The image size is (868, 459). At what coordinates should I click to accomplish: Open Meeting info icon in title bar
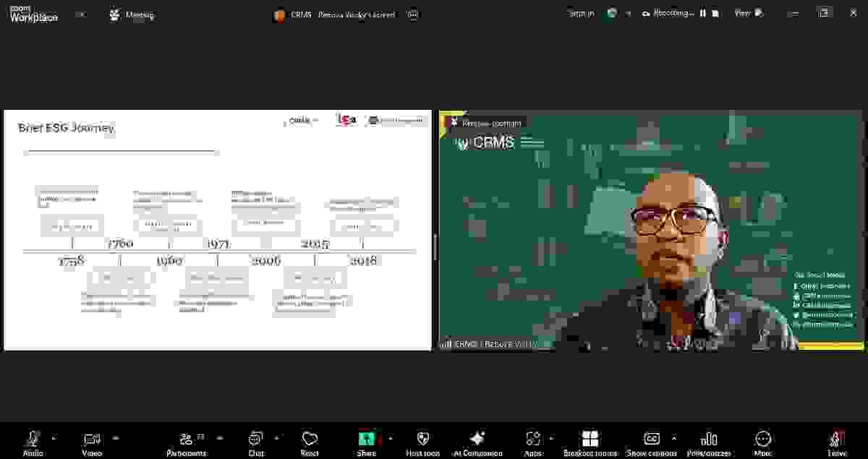pyautogui.click(x=114, y=14)
